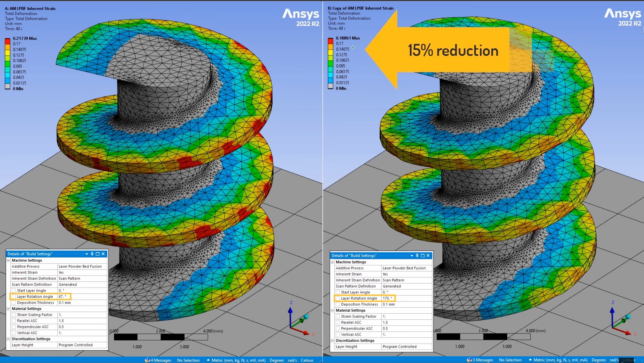Viewport: 644px width, 363px height.
Task: Open the left Details panel dropdown arrow
Action: point(87,254)
